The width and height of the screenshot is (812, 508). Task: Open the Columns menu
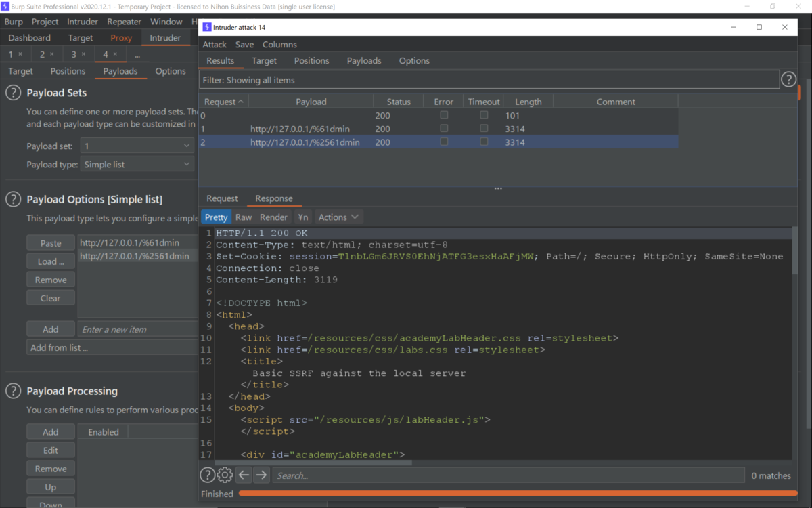click(279, 45)
